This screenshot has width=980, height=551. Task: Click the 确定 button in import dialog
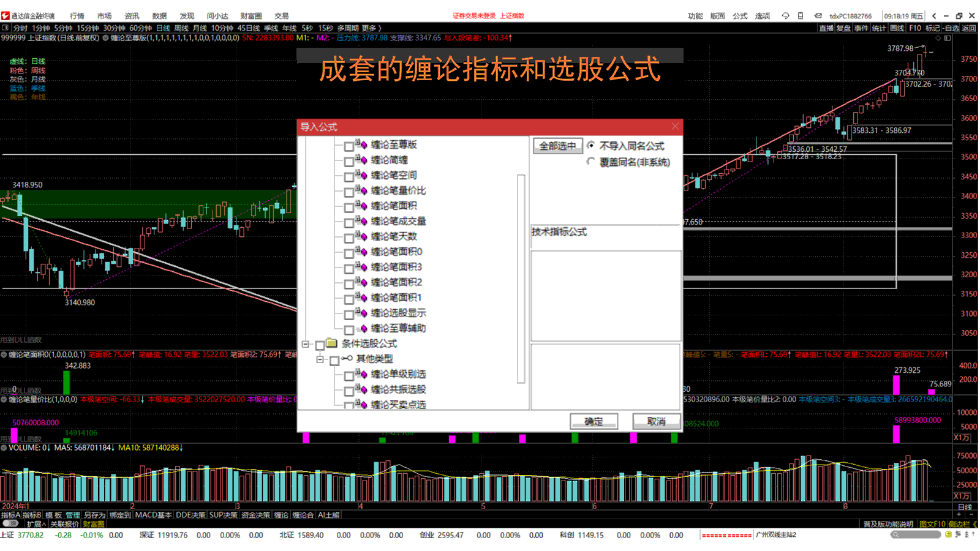(x=594, y=421)
